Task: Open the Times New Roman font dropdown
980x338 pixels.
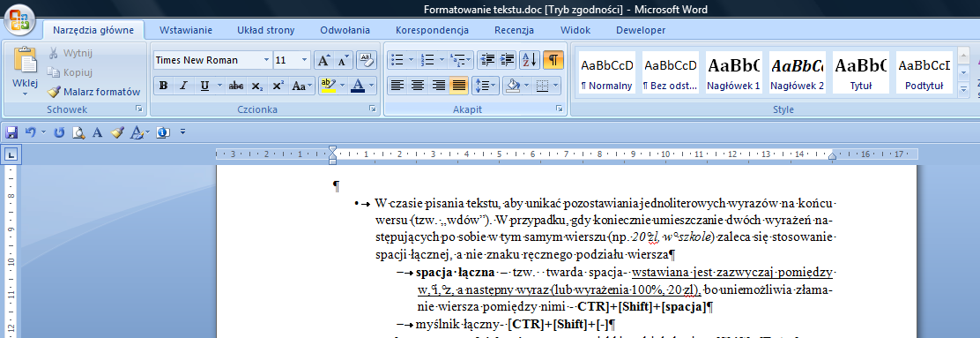Action: tap(266, 60)
